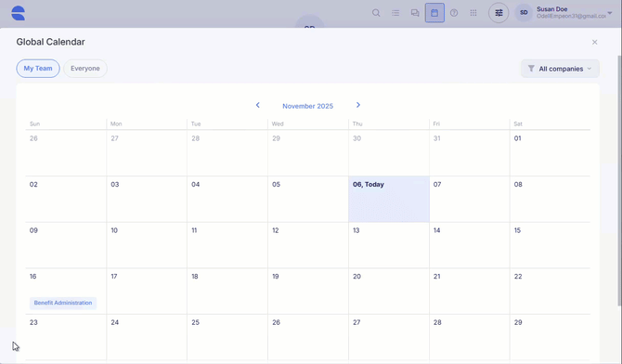Open the list menu icon
The image size is (622, 364).
[395, 13]
